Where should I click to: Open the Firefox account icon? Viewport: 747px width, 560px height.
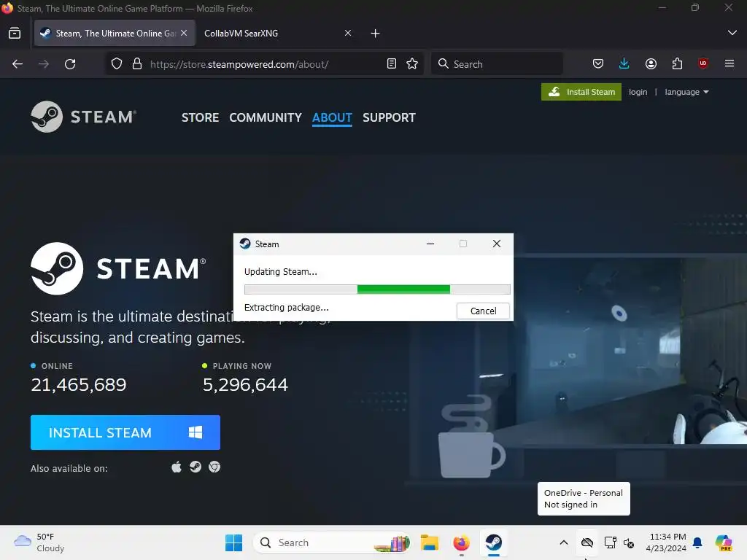651,64
